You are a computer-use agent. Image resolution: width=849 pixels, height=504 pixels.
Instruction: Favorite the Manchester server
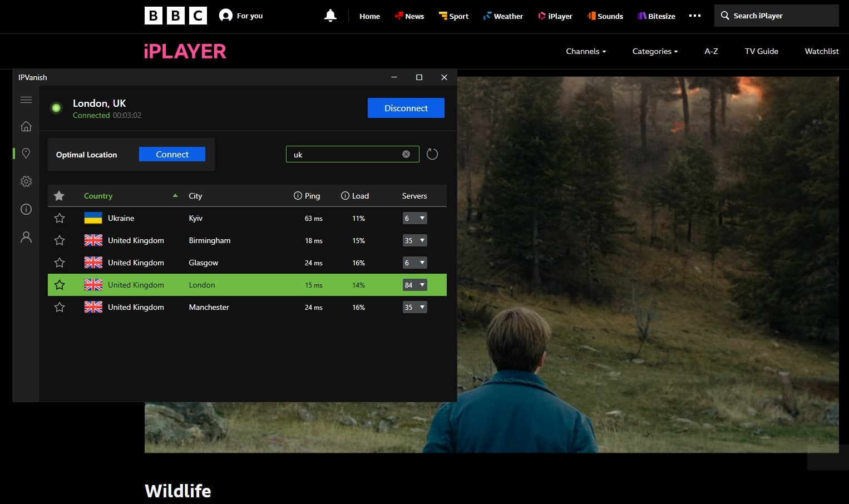[x=60, y=307]
